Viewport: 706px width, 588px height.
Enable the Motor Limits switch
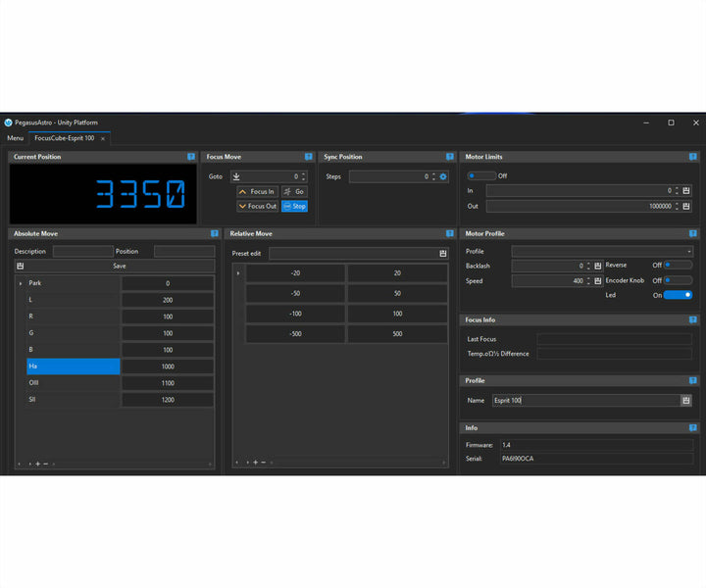tap(480, 175)
